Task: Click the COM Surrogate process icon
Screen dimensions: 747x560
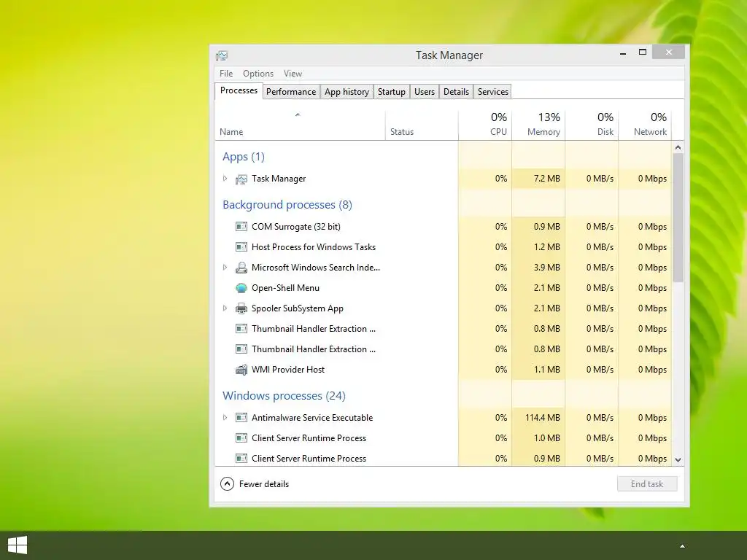Action: pos(241,227)
